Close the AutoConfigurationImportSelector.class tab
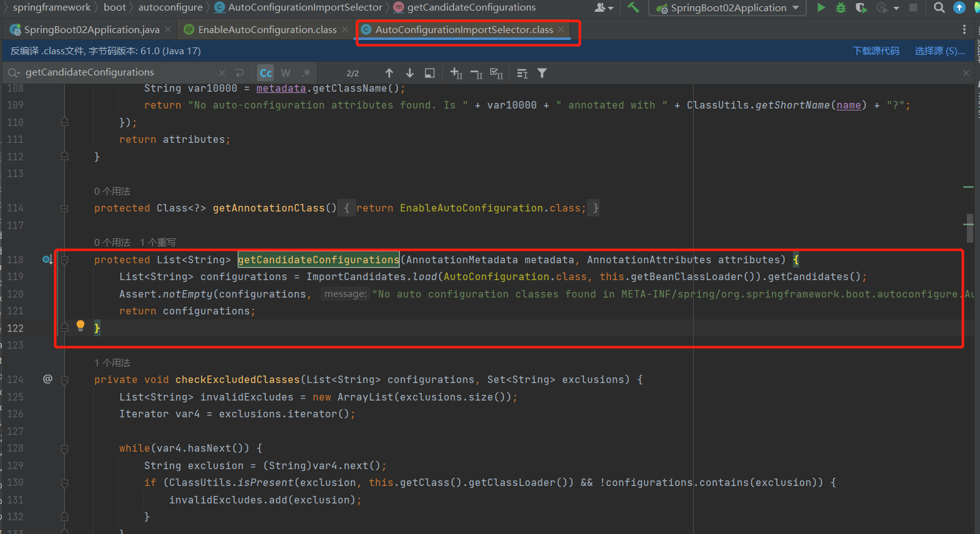The image size is (980, 534). click(x=561, y=29)
